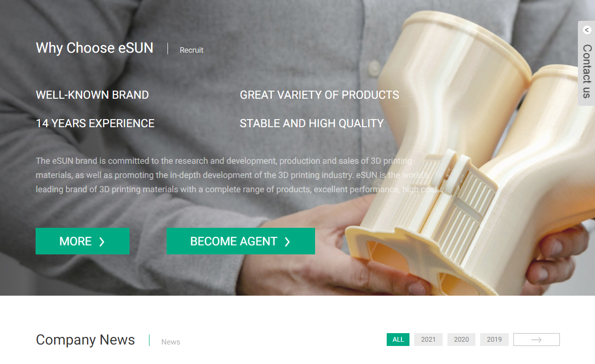Click the chevron beside BECOME AGENT

[287, 242]
